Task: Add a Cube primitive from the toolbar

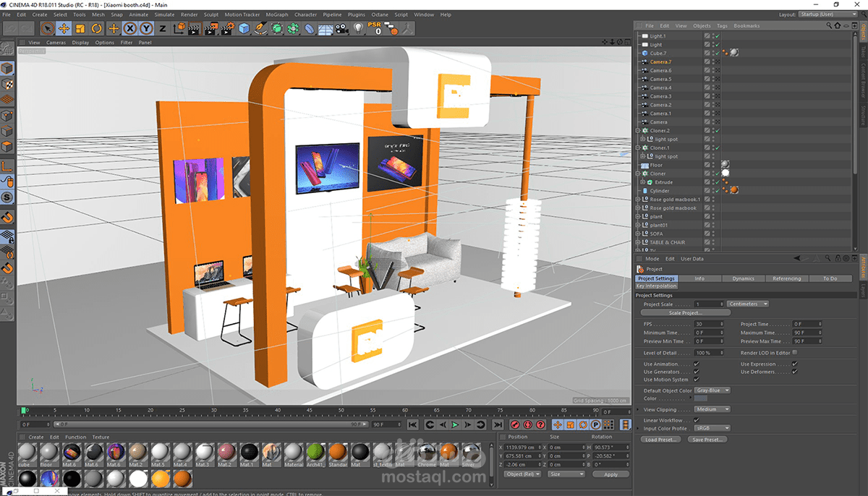Action: pyautogui.click(x=244, y=29)
